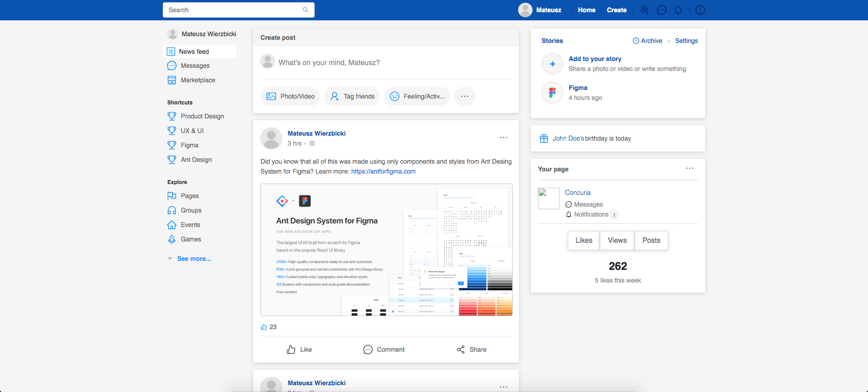Click the plus icon to add story
The width and height of the screenshot is (868, 392).
pyautogui.click(x=552, y=64)
